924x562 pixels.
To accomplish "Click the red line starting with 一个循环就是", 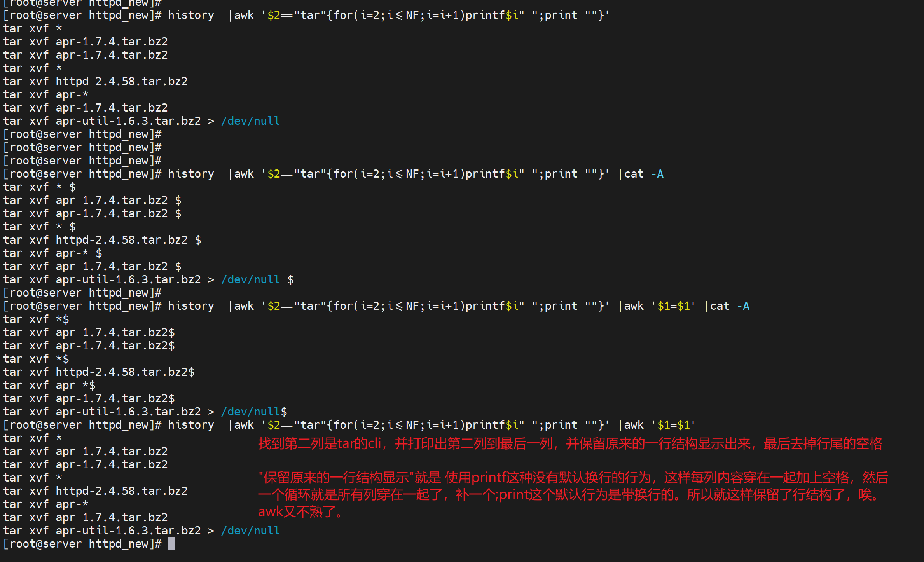I will (x=569, y=495).
